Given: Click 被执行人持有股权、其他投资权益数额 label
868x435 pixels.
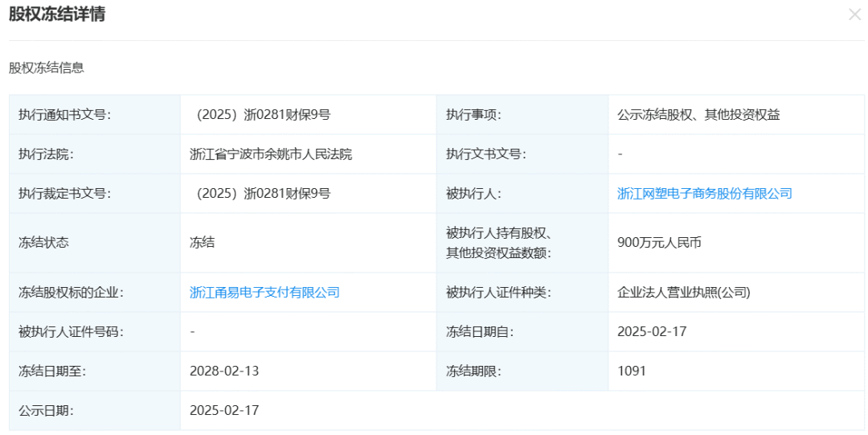Looking at the screenshot, I should (499, 243).
